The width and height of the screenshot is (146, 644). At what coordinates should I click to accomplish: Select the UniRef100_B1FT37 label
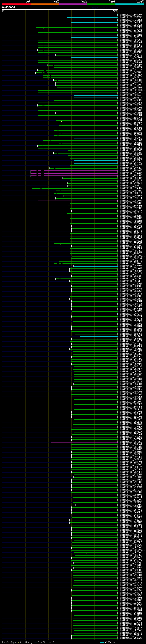(131, 477)
